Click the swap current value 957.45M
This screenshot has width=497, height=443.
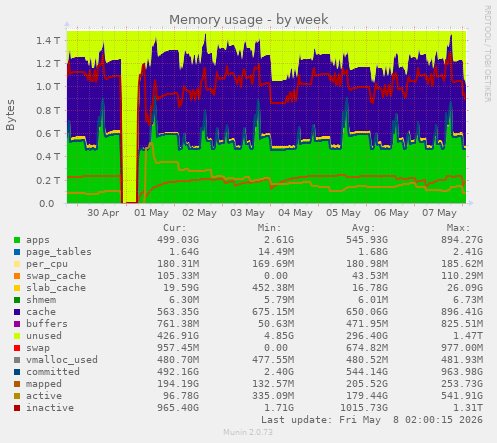[x=178, y=348]
